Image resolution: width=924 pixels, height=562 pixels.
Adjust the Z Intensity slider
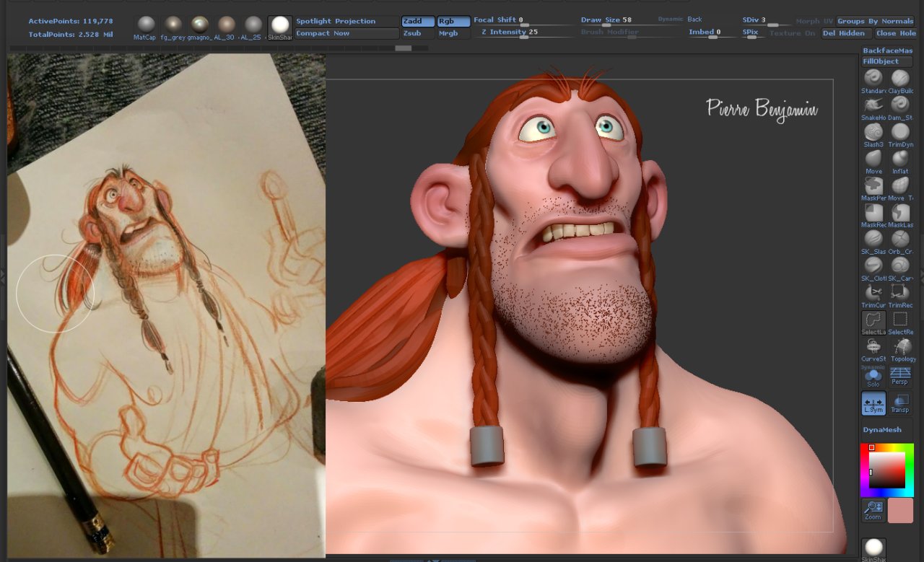pos(524,33)
